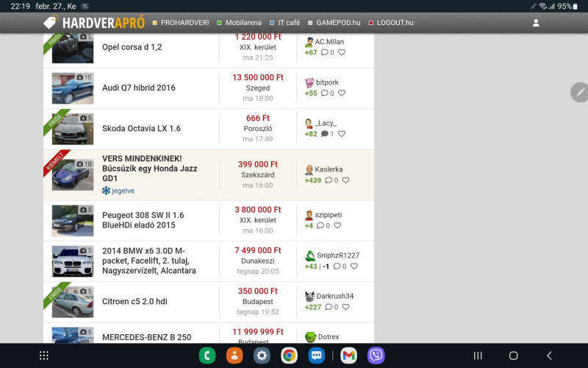Open comments on the Peugeot 308 listing
Viewport: 588px width, 368px height.
pos(323,226)
